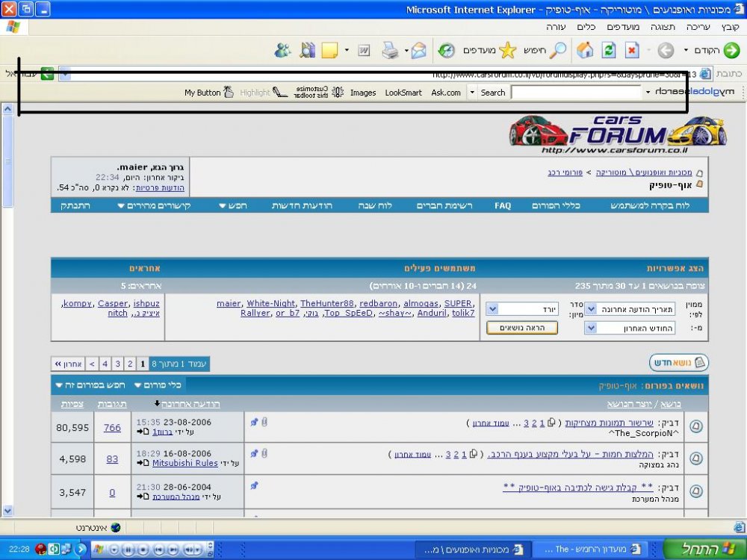Open the View (תצוגה) menu
Viewport: 747px width, 560px height.
click(x=663, y=27)
